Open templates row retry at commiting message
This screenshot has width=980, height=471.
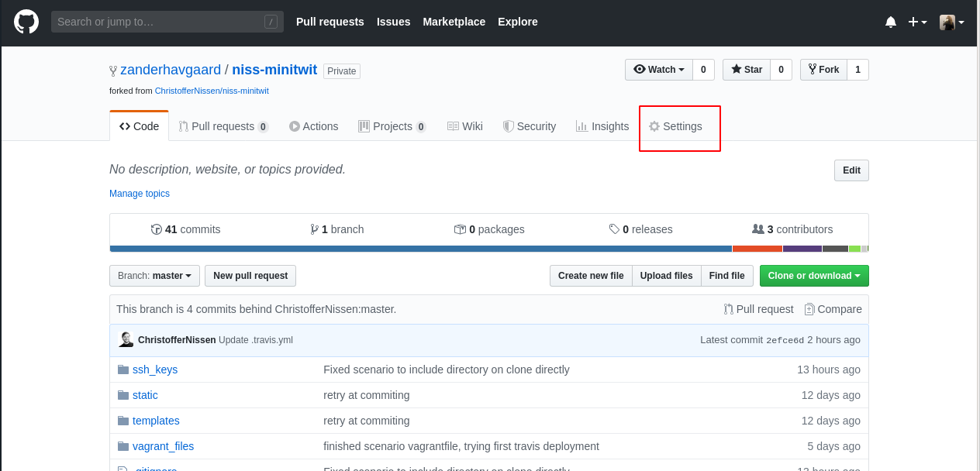click(366, 421)
